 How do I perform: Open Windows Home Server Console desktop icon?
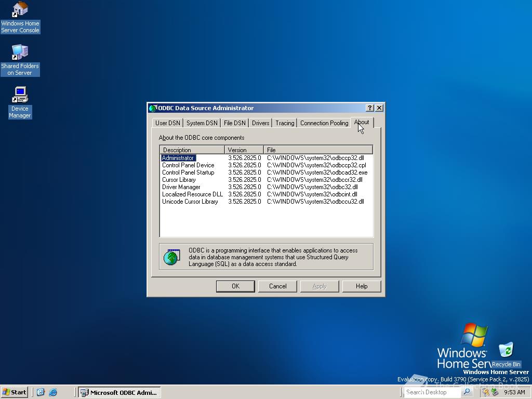pos(20,18)
